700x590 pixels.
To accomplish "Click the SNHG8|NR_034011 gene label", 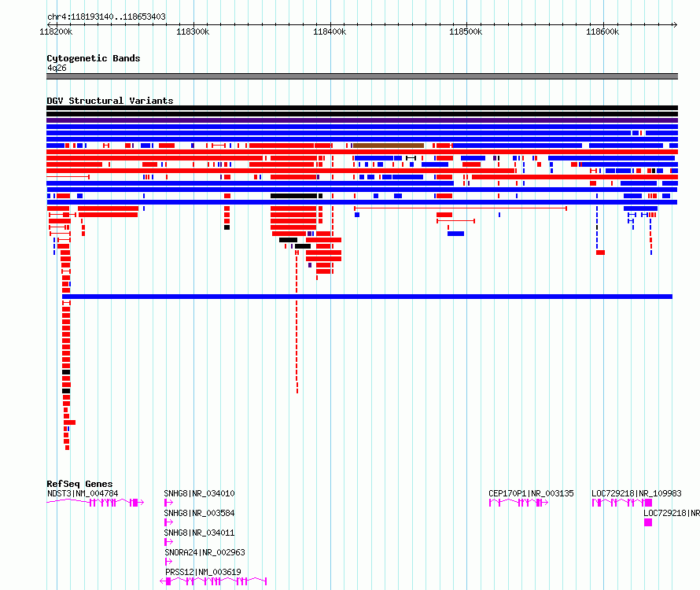I will click(199, 533).
